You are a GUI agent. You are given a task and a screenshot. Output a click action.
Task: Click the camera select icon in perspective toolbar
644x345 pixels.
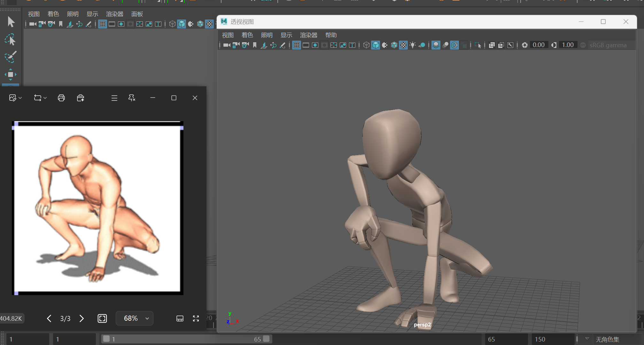click(x=227, y=45)
